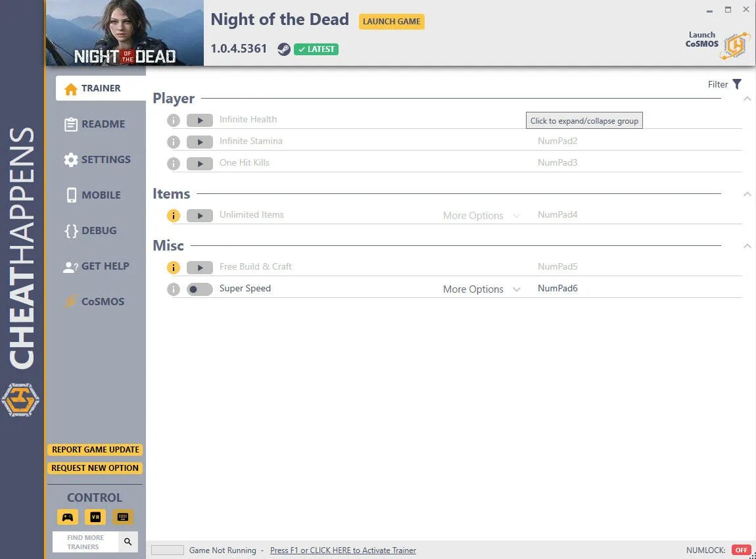The width and height of the screenshot is (756, 559).
Task: Click the activate trainer link
Action: [x=343, y=550]
